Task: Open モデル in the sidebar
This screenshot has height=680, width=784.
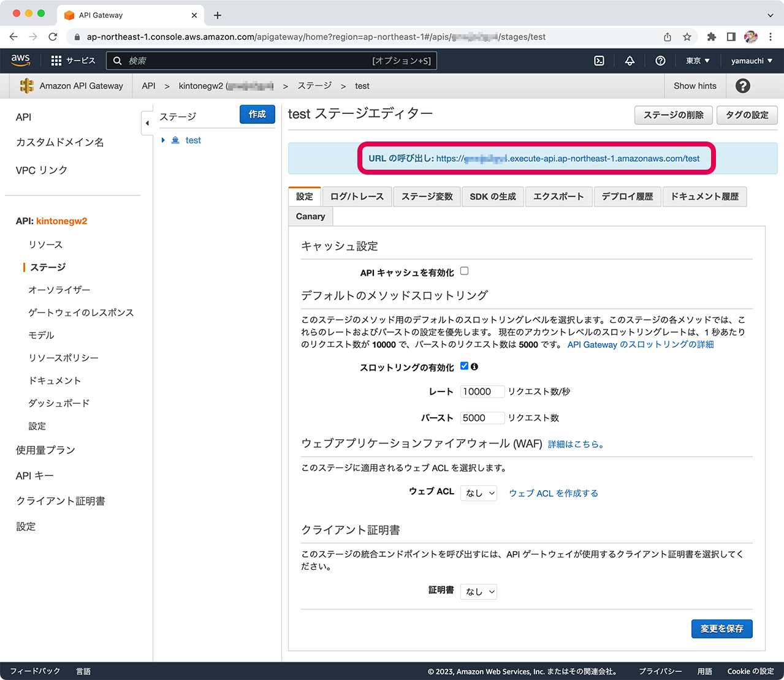Action: pyautogui.click(x=41, y=335)
